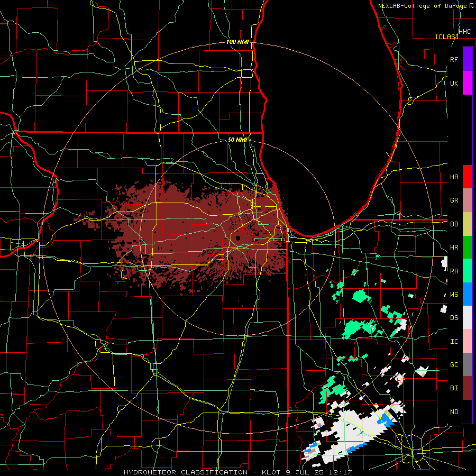Click the magenta UK legend color swatch
The width and height of the screenshot is (476, 476).
[x=467, y=83]
